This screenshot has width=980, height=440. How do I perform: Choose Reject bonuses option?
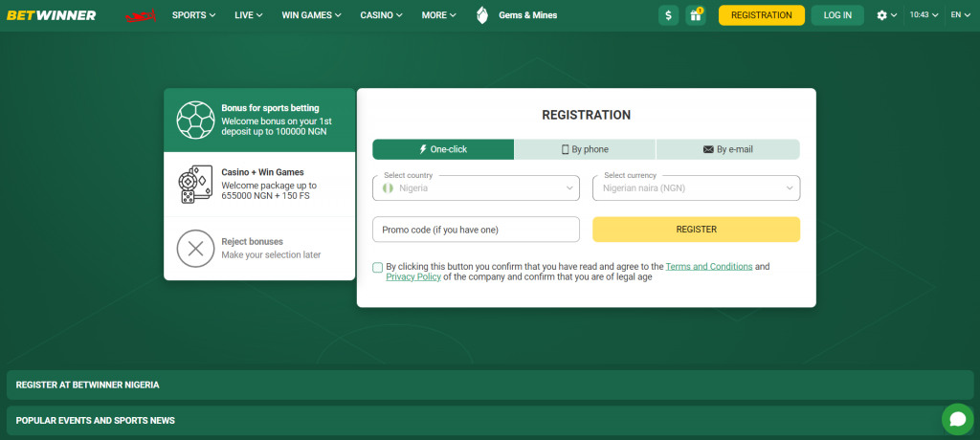coord(259,249)
